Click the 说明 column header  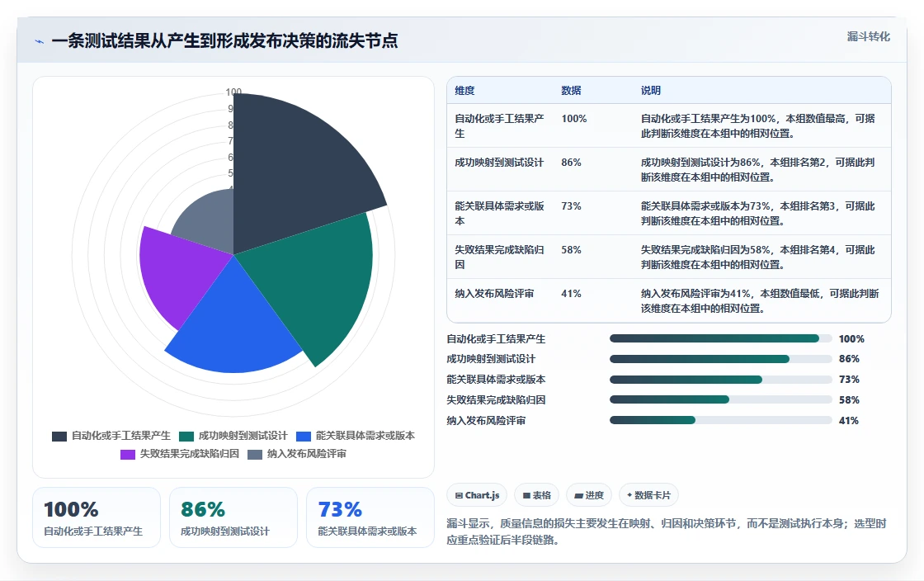click(651, 91)
